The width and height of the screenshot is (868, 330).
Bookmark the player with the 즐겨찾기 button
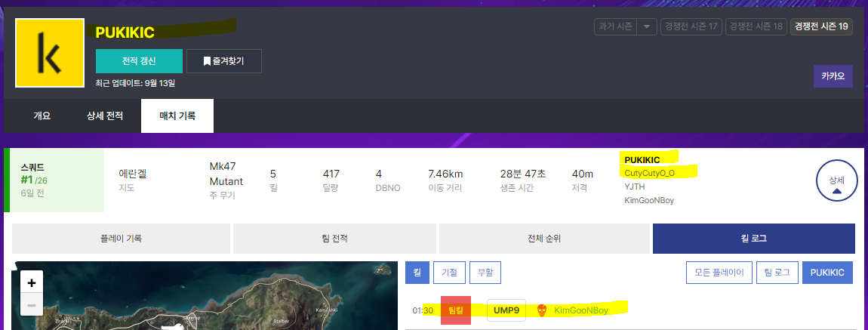[x=223, y=61]
